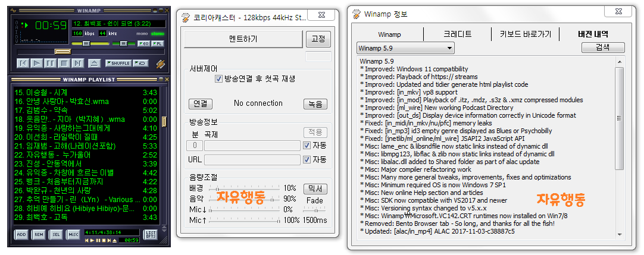Click the 곡제 text input field
Viewport: 644px width, 255px height.
(252, 146)
